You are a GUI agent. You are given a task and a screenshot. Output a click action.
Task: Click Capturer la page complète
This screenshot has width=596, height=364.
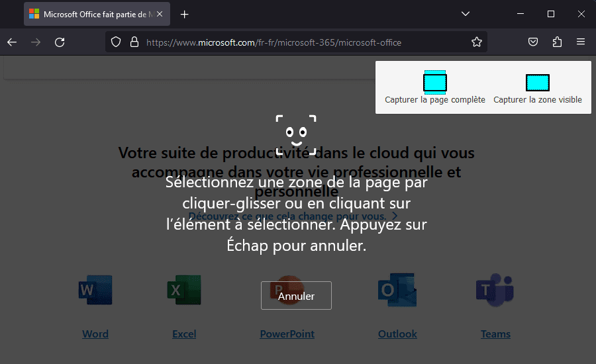pyautogui.click(x=435, y=87)
